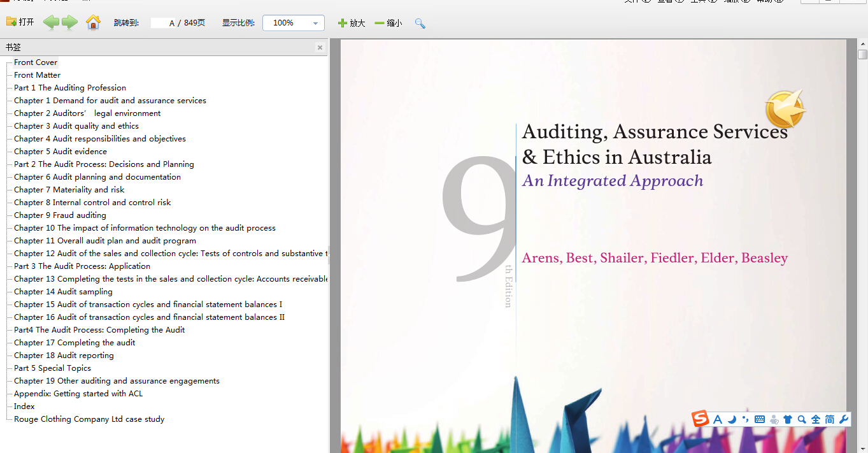Go back with the green left arrow
Image resolution: width=868 pixels, height=453 pixels.
coord(51,23)
